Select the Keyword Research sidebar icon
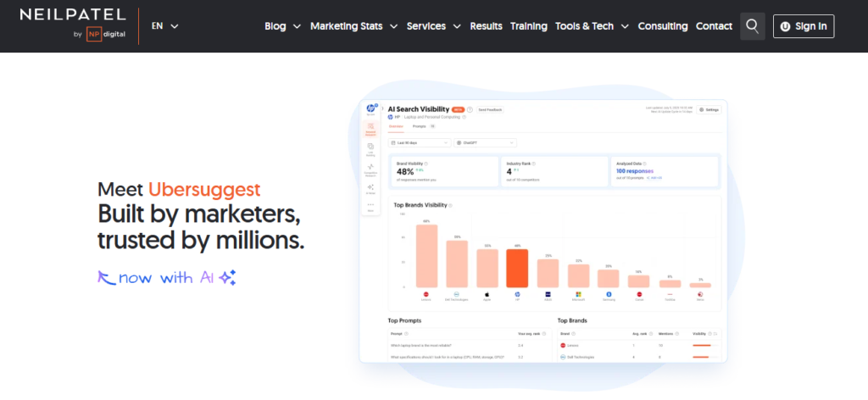The width and height of the screenshot is (868, 400). point(370,129)
